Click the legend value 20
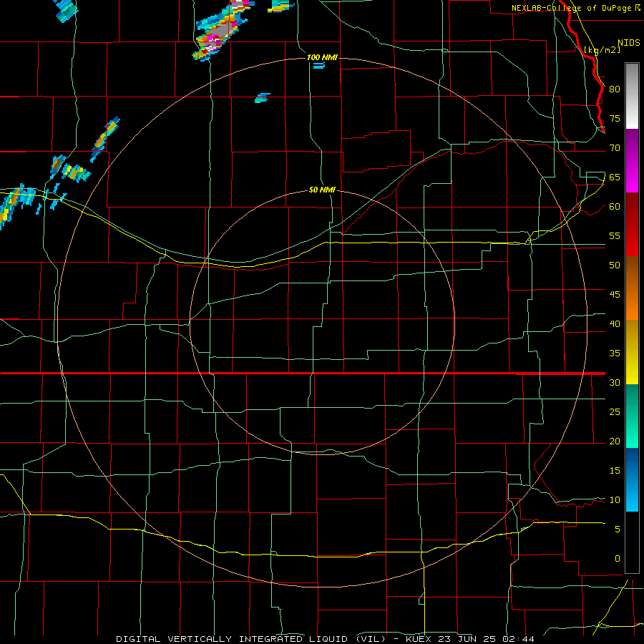644x644 pixels. [x=615, y=441]
